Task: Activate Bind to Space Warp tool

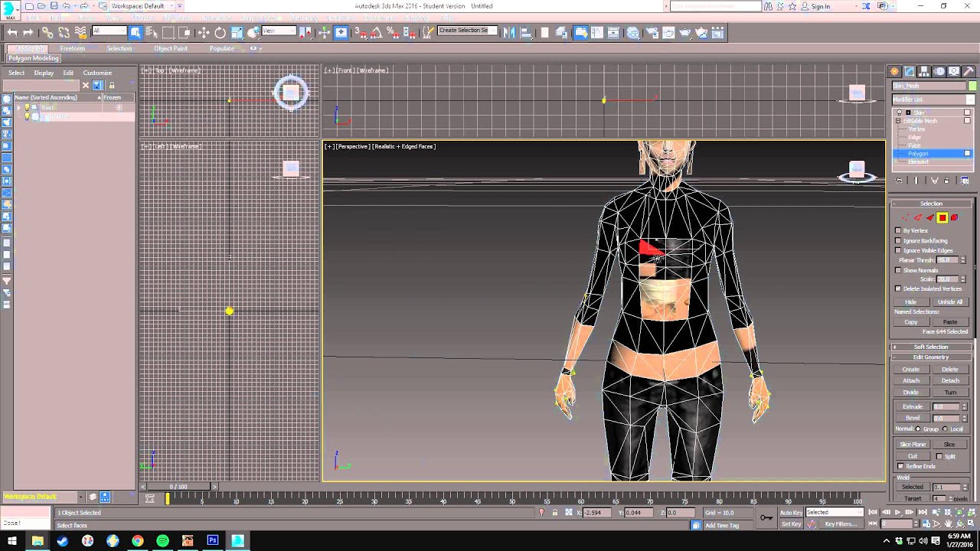Action: (x=80, y=32)
